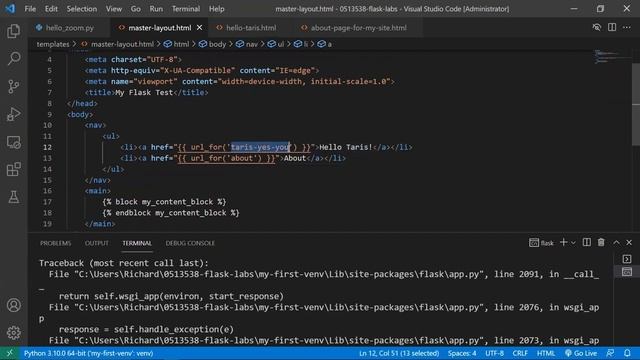Click the UTF-8 encoding selector

494,353
